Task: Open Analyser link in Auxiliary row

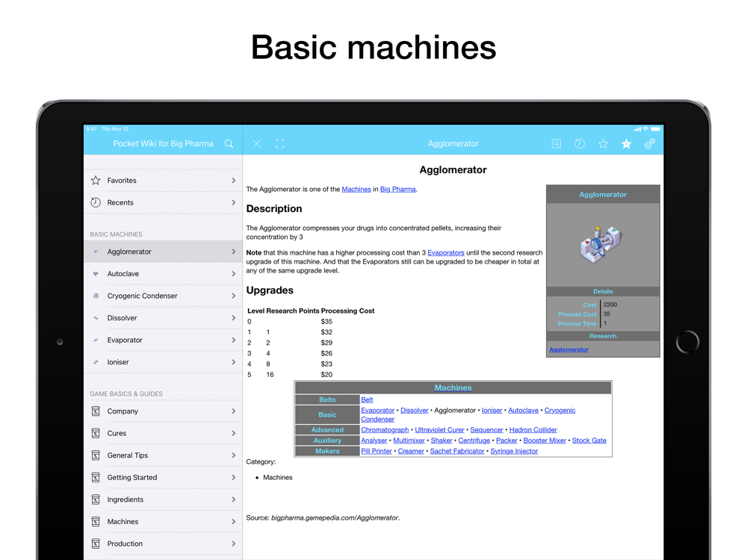Action: pos(374,441)
